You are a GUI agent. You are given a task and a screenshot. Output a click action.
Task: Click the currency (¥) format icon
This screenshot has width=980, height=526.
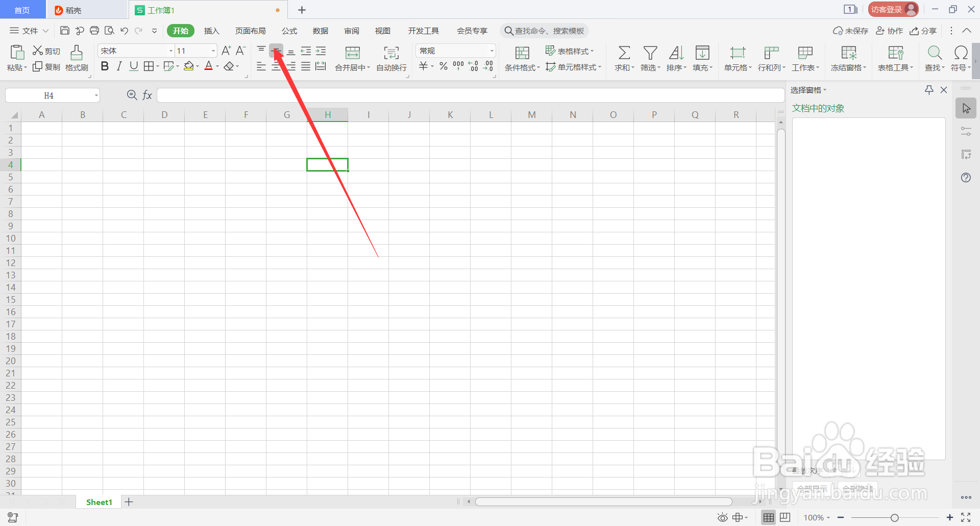point(424,66)
